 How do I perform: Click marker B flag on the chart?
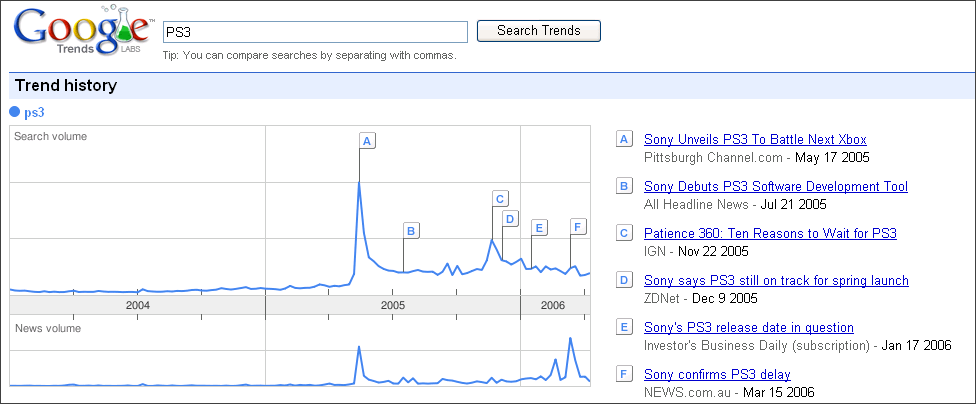click(410, 231)
